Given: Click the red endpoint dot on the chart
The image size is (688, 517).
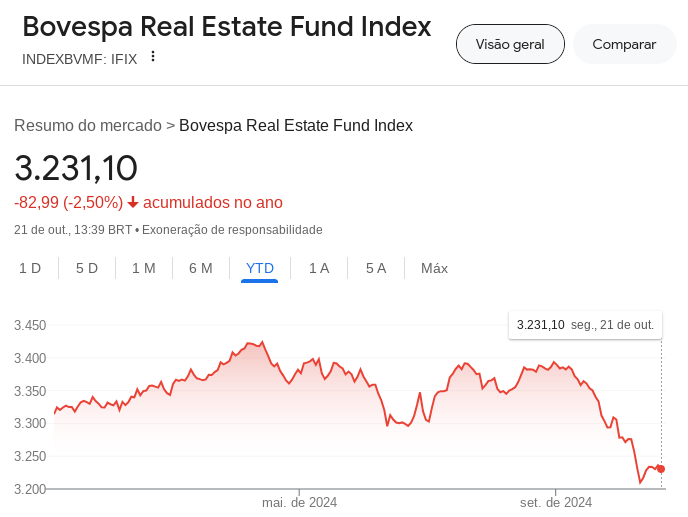Looking at the screenshot, I should [661, 469].
